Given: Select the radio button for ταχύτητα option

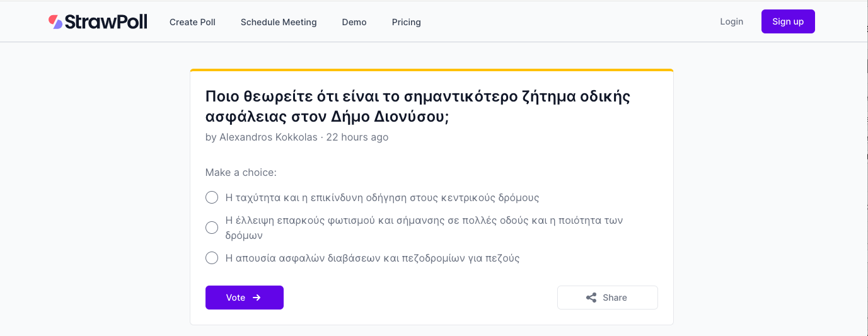Looking at the screenshot, I should 212,197.
